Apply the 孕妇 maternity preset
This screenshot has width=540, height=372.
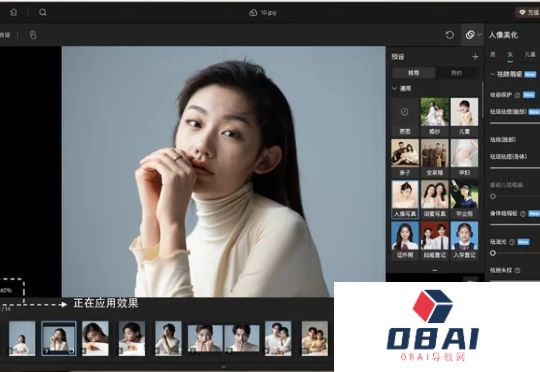[464, 157]
